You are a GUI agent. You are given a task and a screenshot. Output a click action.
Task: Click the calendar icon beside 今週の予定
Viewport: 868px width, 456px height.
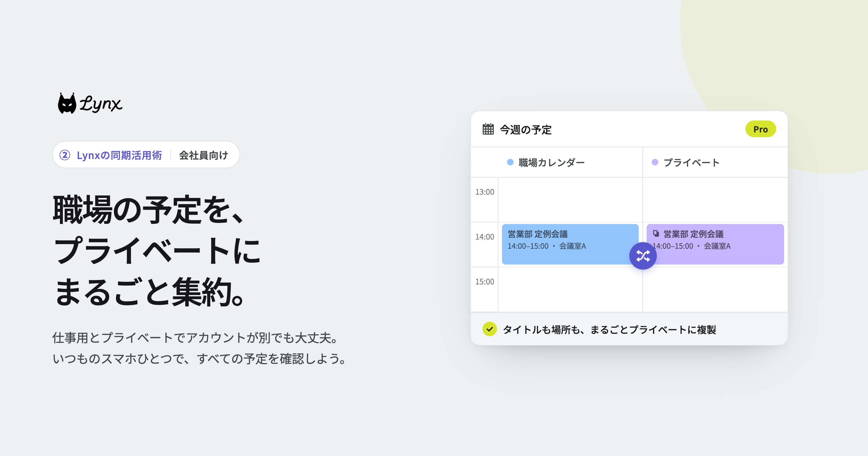click(488, 129)
